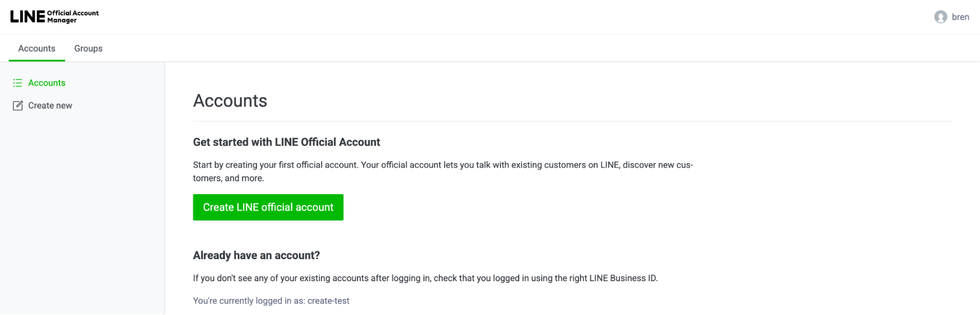The image size is (980, 315).
Task: Click the 'currently logged in as: create-test' text
Action: pos(271,301)
